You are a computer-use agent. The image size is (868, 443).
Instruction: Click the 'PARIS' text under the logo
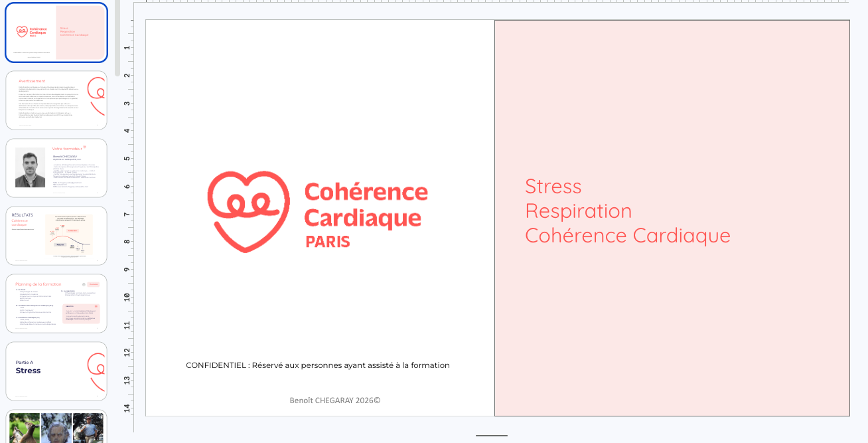click(x=328, y=241)
